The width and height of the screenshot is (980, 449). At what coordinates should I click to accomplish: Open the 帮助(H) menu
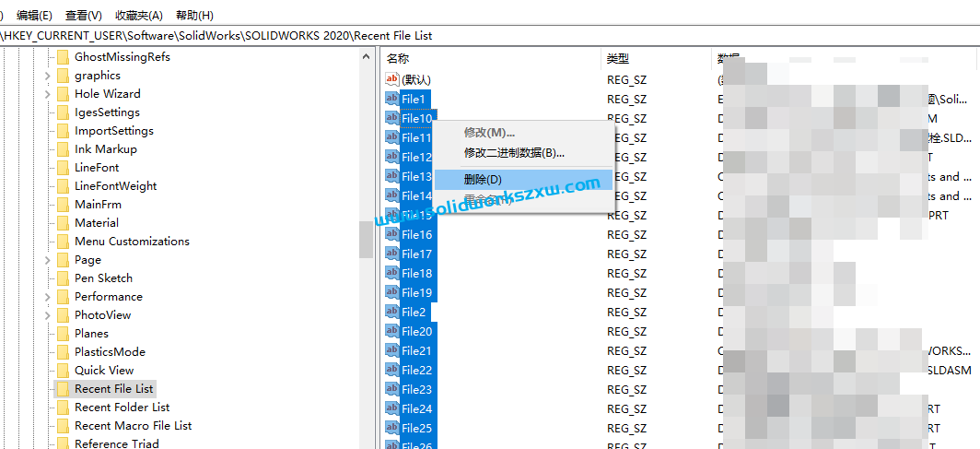point(194,15)
